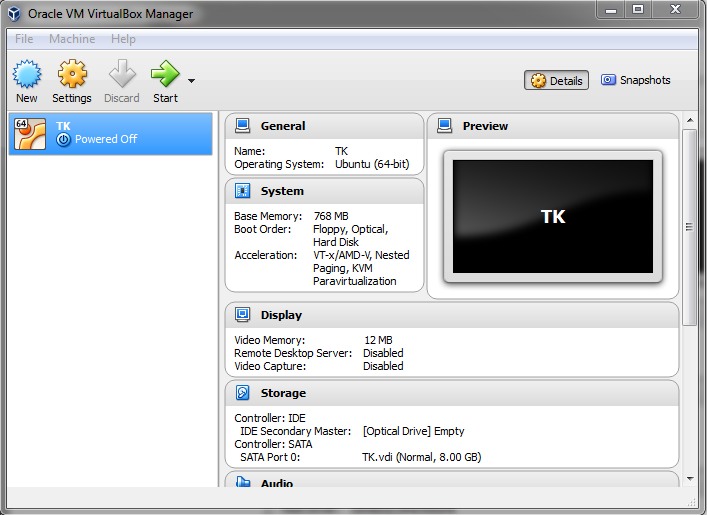Click the Discard toolbar icon
Image resolution: width=707 pixels, height=515 pixels.
coord(122,75)
